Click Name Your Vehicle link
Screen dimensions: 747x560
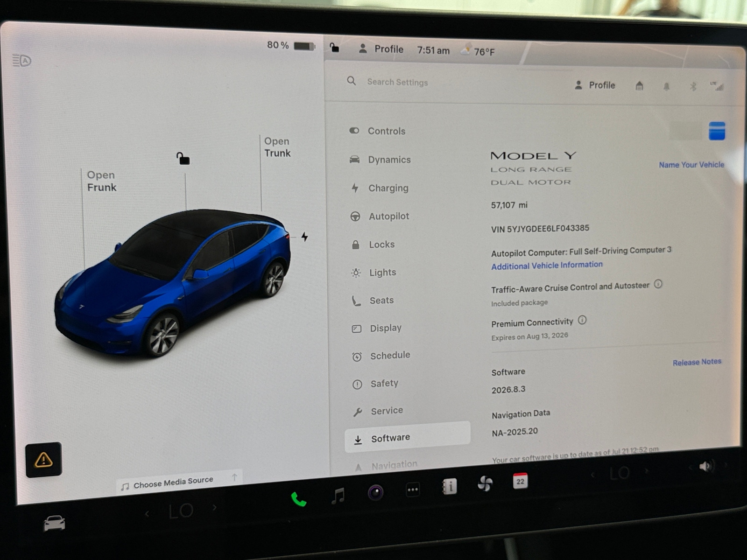pos(691,165)
